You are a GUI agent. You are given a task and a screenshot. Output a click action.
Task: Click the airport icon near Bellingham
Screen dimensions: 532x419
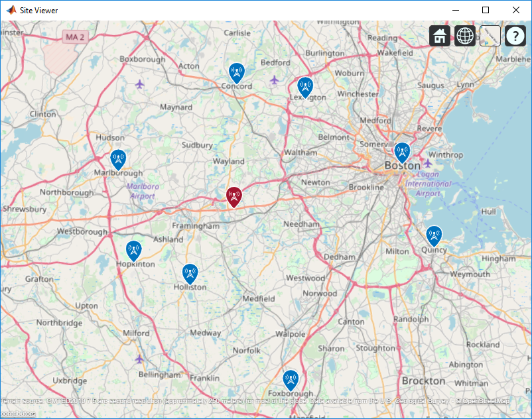point(139,359)
